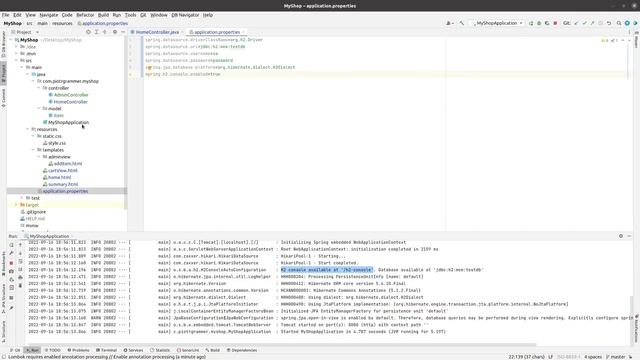The height and width of the screenshot is (360, 640).
Task: Click Lombok annotation processing notification message
Action: (107, 357)
